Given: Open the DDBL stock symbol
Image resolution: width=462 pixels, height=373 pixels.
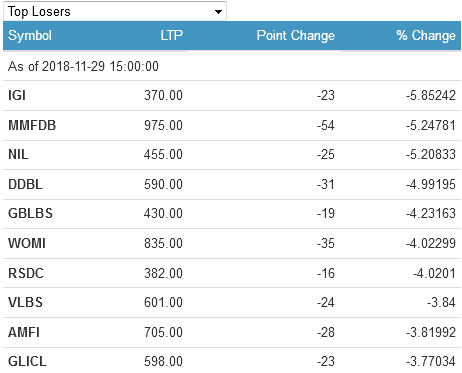Looking at the screenshot, I should pyautogui.click(x=25, y=184).
